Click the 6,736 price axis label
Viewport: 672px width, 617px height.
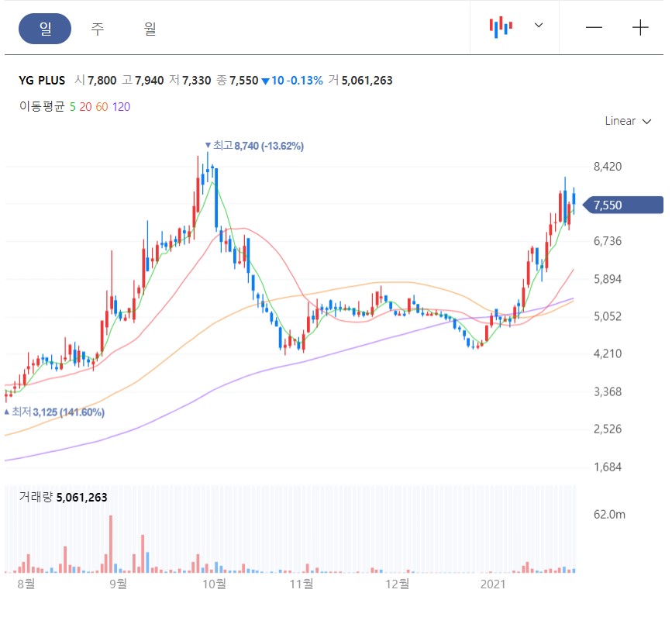pos(608,241)
